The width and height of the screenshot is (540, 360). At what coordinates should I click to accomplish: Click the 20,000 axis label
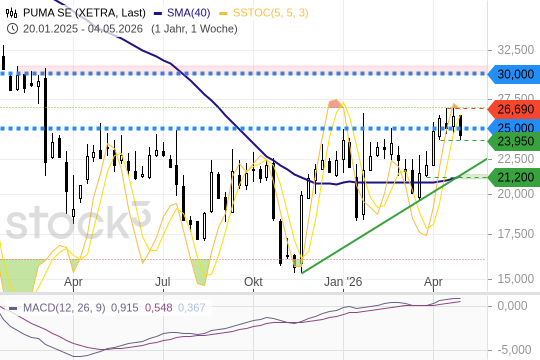click(516, 194)
